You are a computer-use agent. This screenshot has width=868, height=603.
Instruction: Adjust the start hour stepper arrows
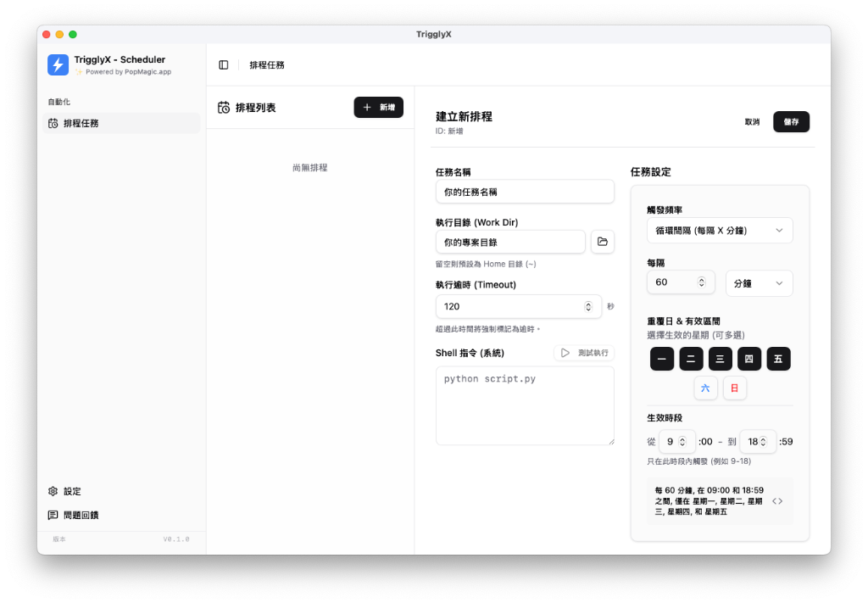coord(682,441)
